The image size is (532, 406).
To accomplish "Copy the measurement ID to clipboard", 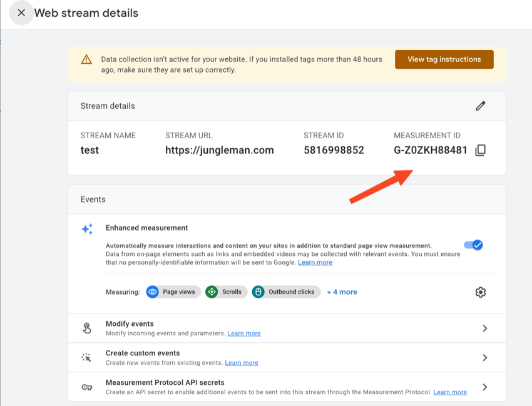I will click(479, 150).
